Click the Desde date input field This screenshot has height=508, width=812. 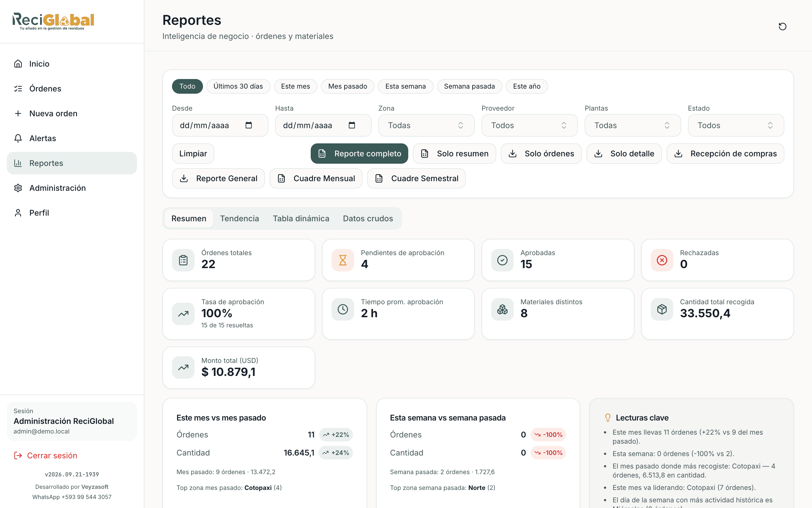click(220, 125)
